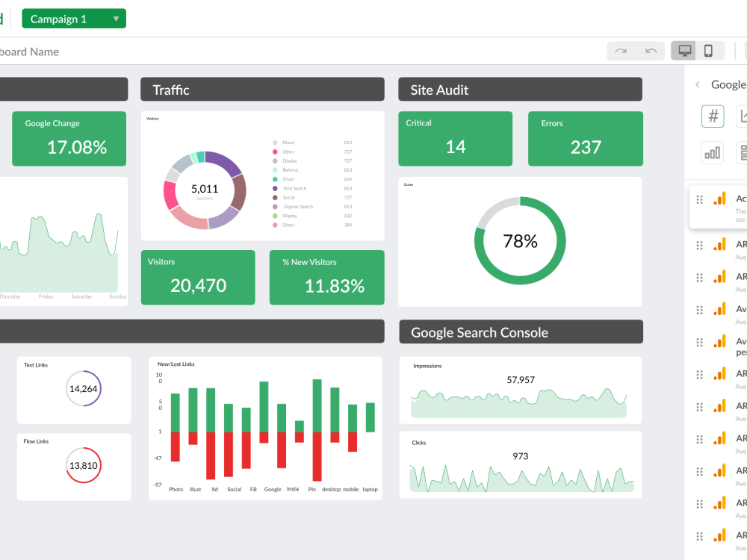Click the Insta bar label
Viewport: 747px width, 560px height.
(293, 489)
